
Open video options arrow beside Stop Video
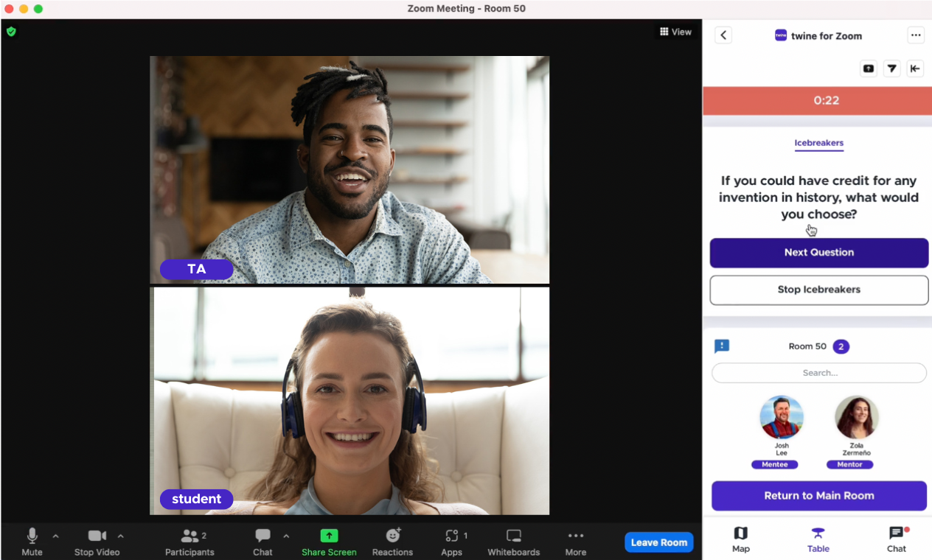121,536
